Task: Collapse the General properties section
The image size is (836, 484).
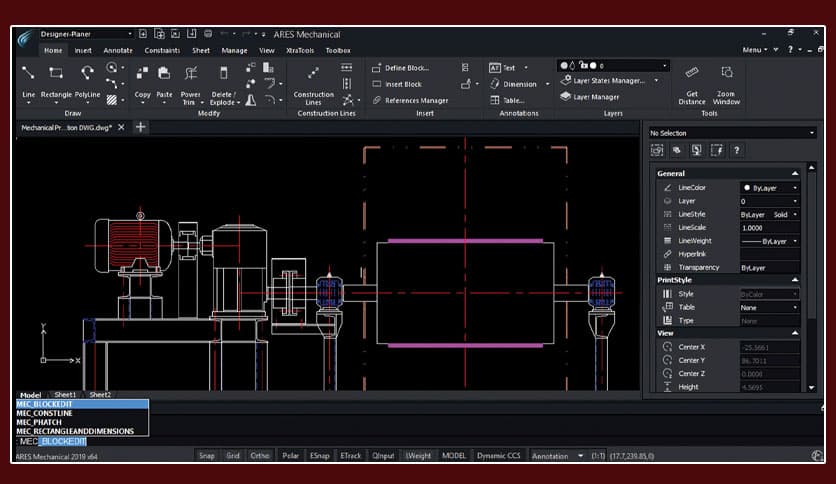Action: tap(794, 173)
